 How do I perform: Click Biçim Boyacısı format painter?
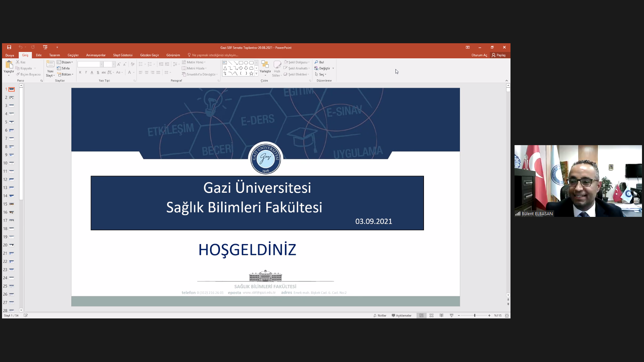28,74
